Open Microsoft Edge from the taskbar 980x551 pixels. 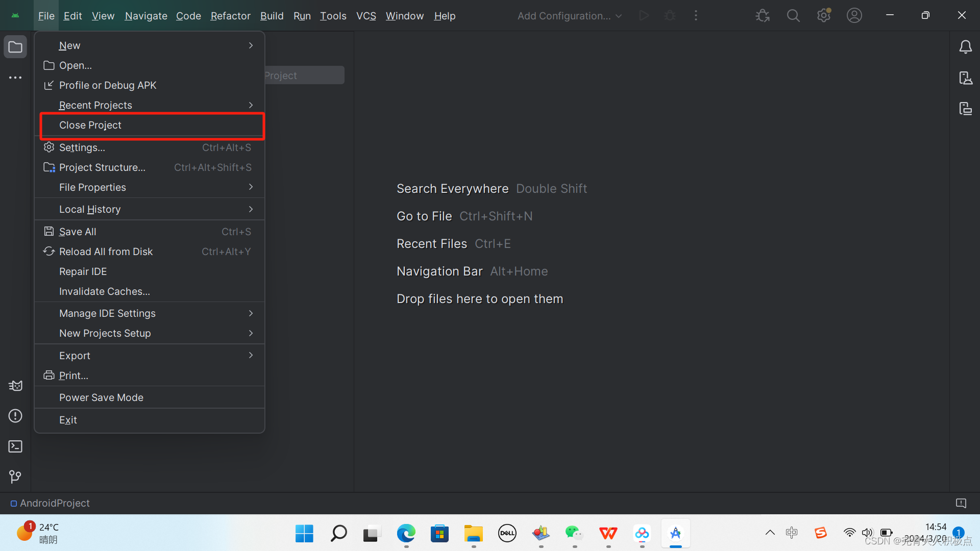[x=406, y=534]
